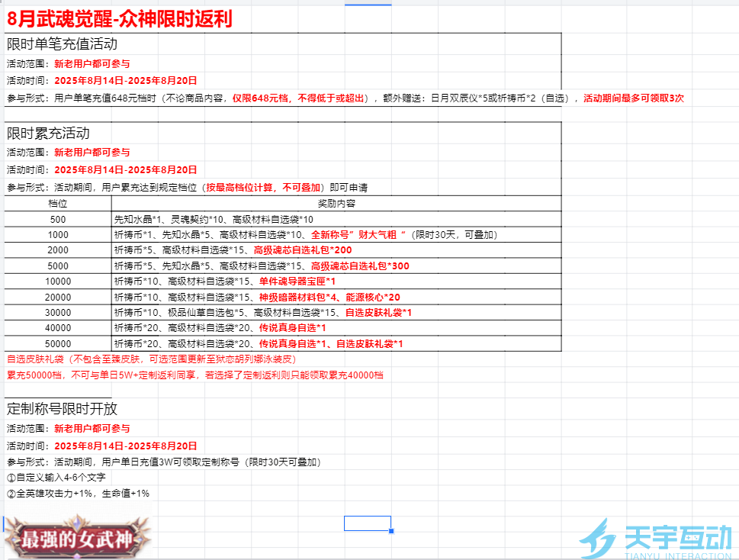Click reward text "单件魂导器宝匣*1"
This screenshot has width=739, height=560.
(297, 282)
